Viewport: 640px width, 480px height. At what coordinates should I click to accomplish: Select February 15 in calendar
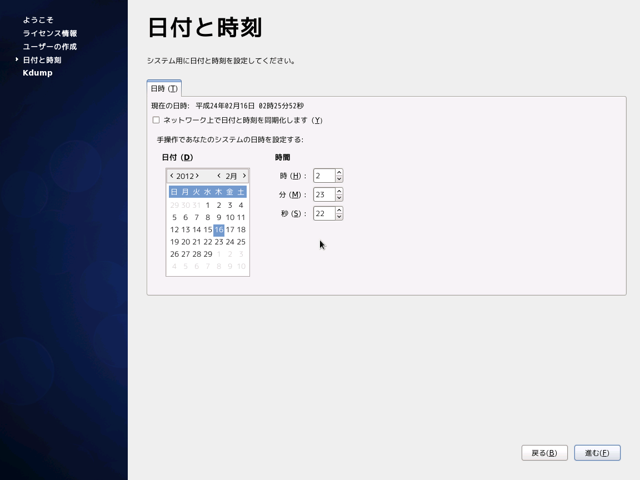pos(208,230)
